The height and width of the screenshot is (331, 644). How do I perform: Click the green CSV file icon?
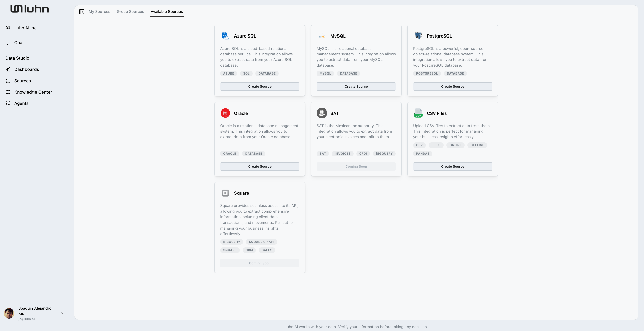pyautogui.click(x=418, y=113)
